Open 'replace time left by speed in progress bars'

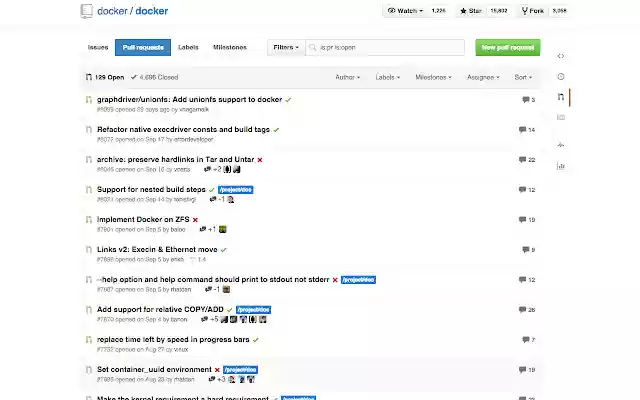click(x=173, y=340)
